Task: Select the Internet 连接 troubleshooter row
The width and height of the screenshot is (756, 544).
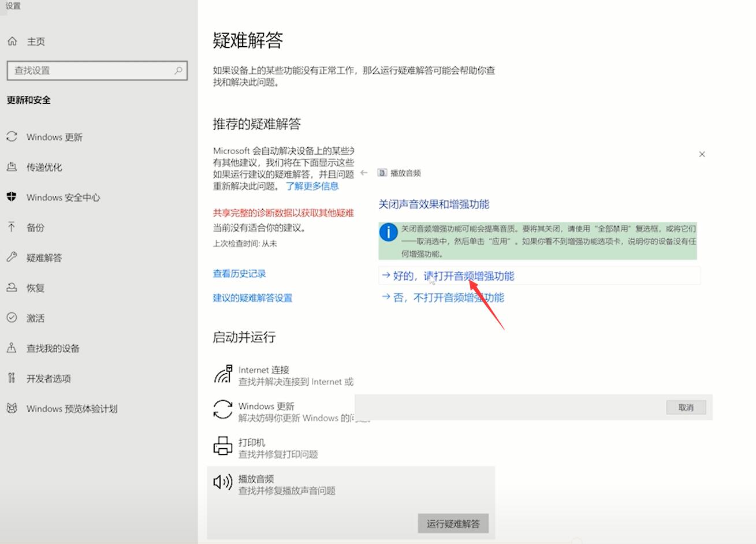Action: pos(283,375)
